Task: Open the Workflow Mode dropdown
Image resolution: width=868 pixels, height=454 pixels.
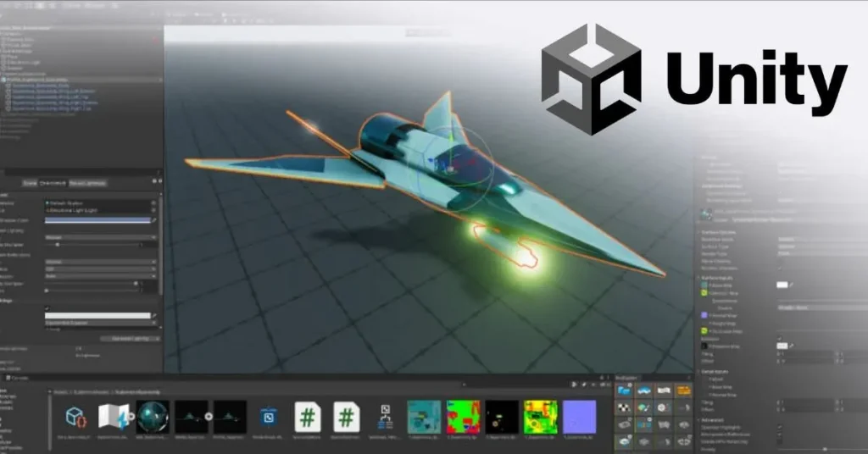Action: click(822, 240)
